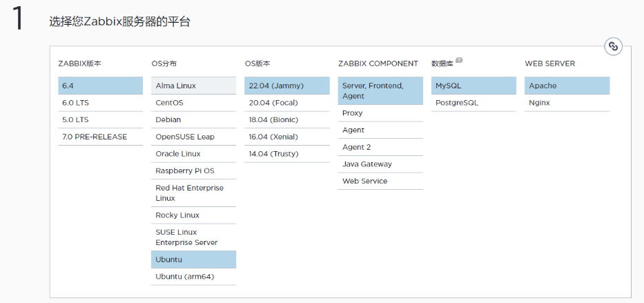The height and width of the screenshot is (303, 644).
Task: Choose Red Hat Enterprise Linux option
Action: coord(193,193)
